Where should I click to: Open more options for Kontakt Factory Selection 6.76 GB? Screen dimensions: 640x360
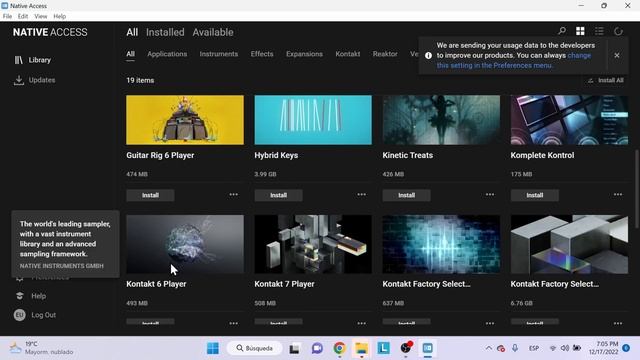618,323
